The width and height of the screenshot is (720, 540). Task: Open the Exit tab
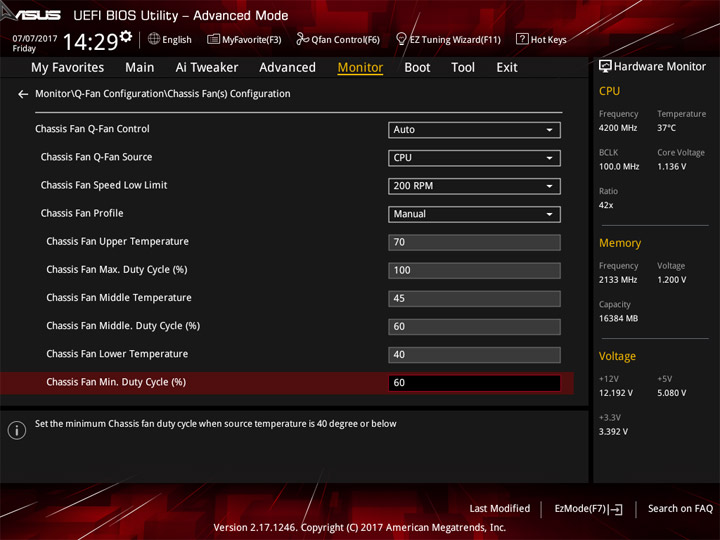(x=507, y=68)
